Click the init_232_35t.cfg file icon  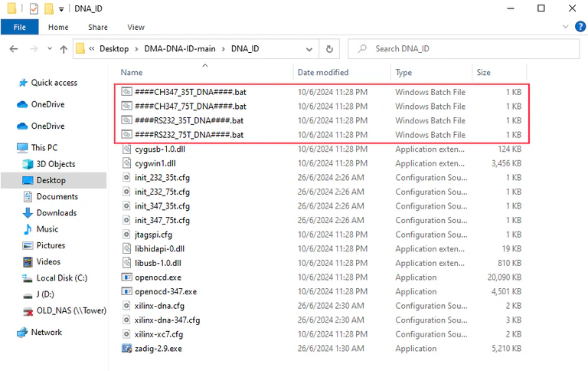click(127, 178)
